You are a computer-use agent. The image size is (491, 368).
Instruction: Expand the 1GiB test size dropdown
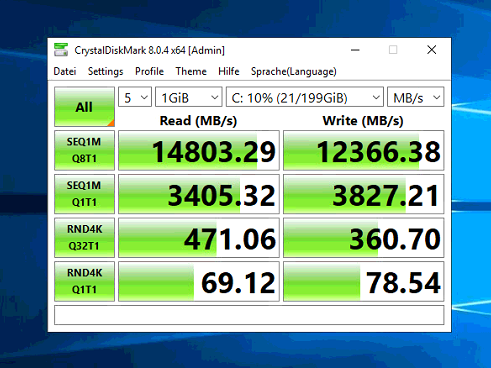point(189,97)
